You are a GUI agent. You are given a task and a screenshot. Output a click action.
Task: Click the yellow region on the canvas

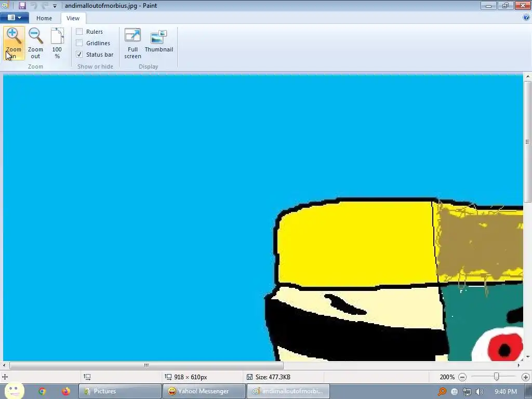356,244
